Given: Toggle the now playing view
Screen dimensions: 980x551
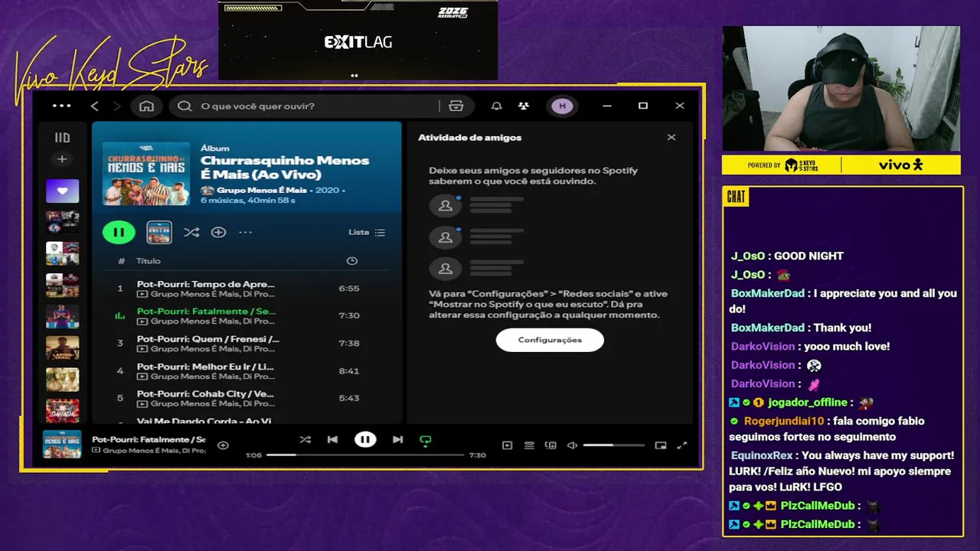Looking at the screenshot, I should 507,445.
